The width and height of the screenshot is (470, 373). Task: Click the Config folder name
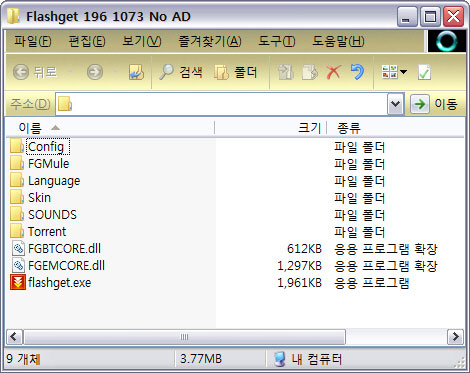tap(46, 147)
